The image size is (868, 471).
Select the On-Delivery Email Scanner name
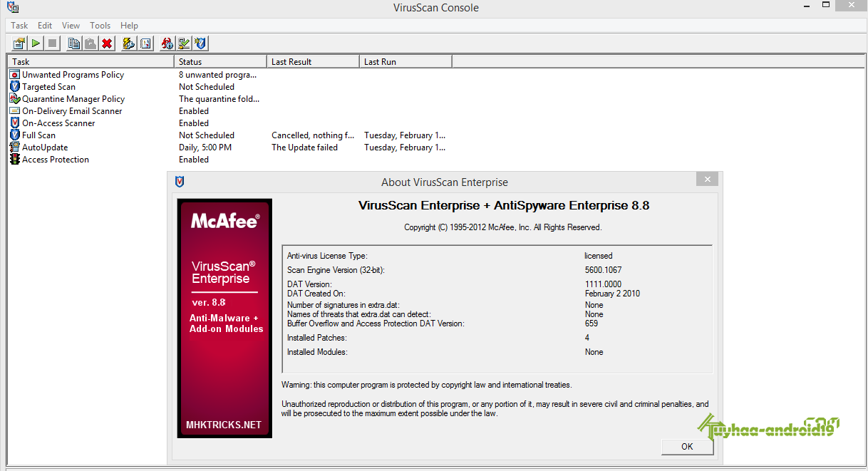pyautogui.click(x=72, y=111)
